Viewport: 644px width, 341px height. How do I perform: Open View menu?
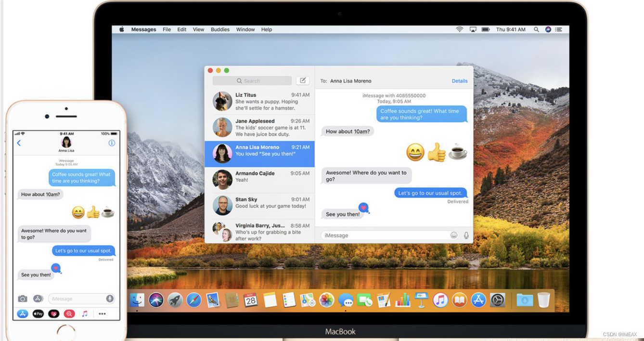198,29
